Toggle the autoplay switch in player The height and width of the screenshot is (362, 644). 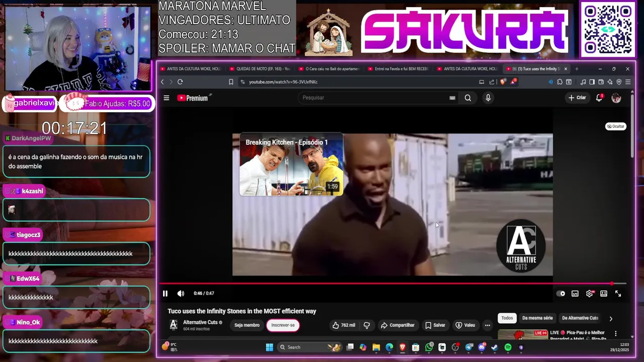click(x=560, y=294)
